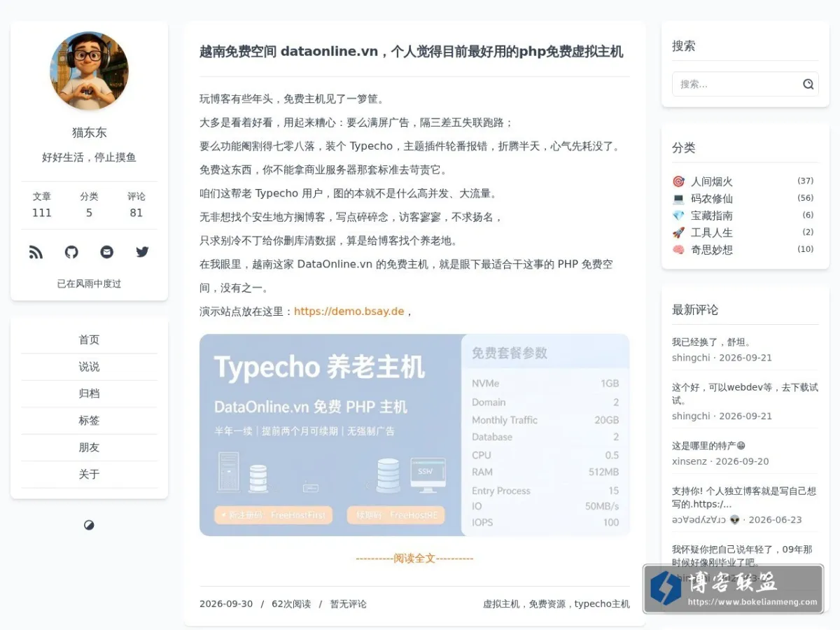Viewport: 840px width, 630px height.
Task: Open the 免费资源 tag
Action: (x=547, y=604)
